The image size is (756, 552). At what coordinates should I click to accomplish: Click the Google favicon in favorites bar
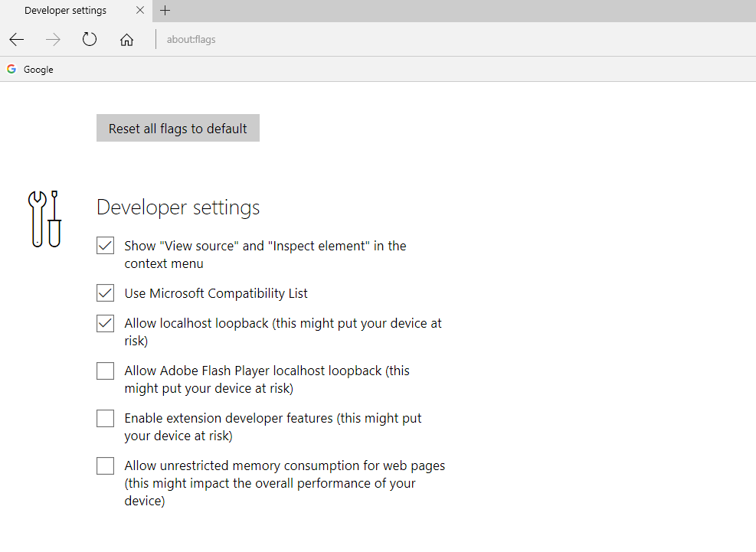pyautogui.click(x=11, y=69)
